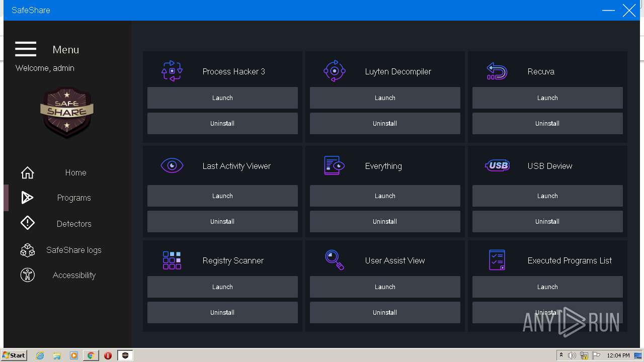Click the taskbar clock showing 12:04 PM
644x362 pixels.
618,355
